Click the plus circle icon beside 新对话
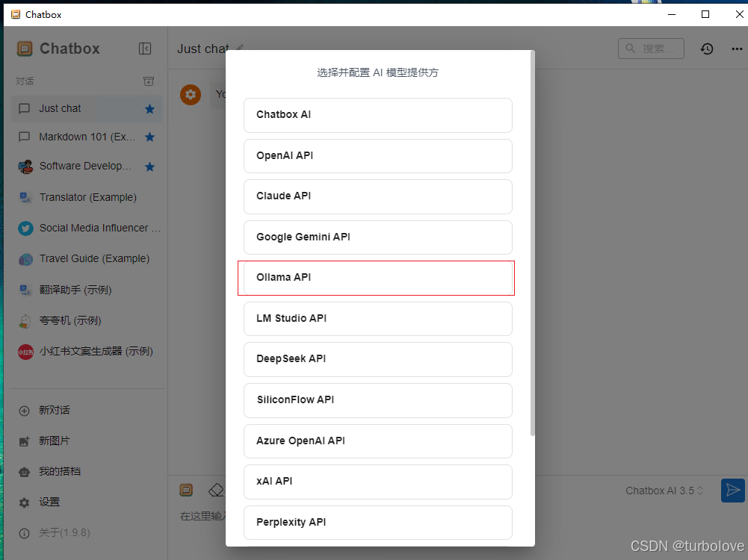748x560 pixels. [24, 411]
